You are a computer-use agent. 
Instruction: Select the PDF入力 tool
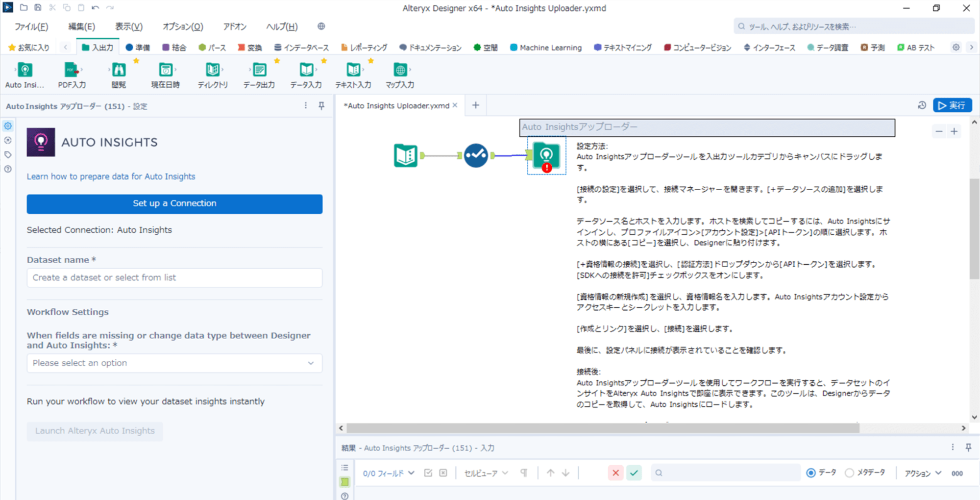tap(72, 75)
